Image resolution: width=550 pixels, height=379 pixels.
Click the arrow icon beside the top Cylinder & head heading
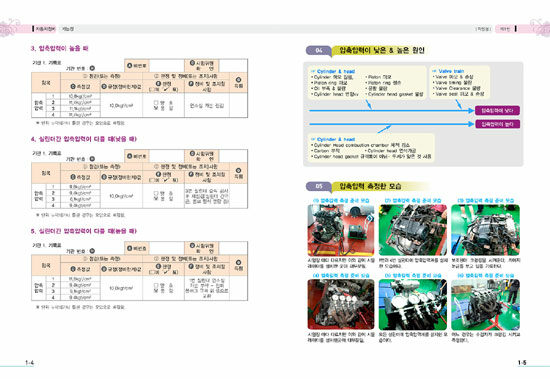coord(313,71)
